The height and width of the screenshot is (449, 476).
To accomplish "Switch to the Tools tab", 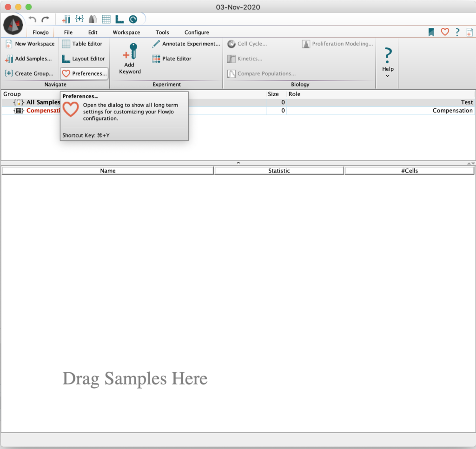I will [162, 32].
